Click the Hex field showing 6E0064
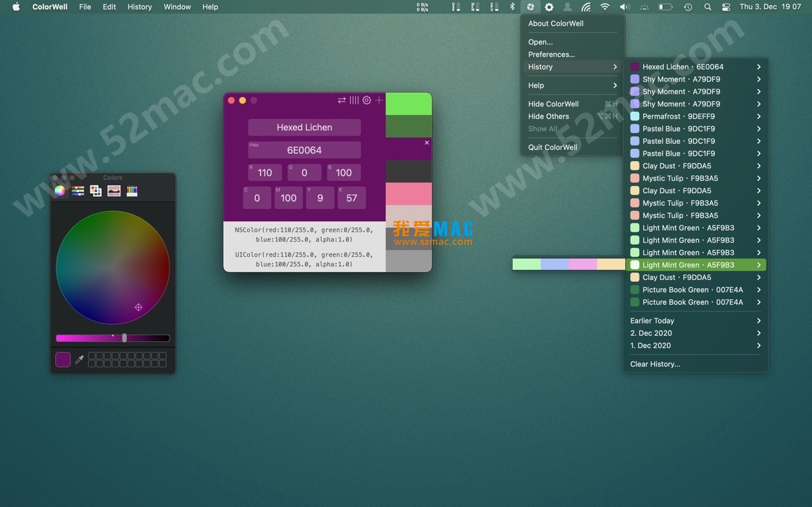Screen dimensions: 812x507 click(x=305, y=150)
